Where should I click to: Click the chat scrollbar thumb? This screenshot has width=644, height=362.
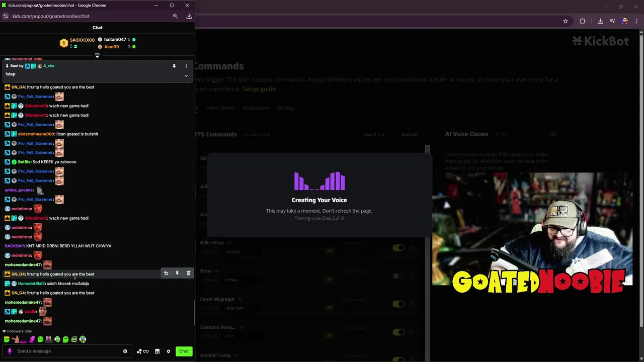tap(194, 313)
